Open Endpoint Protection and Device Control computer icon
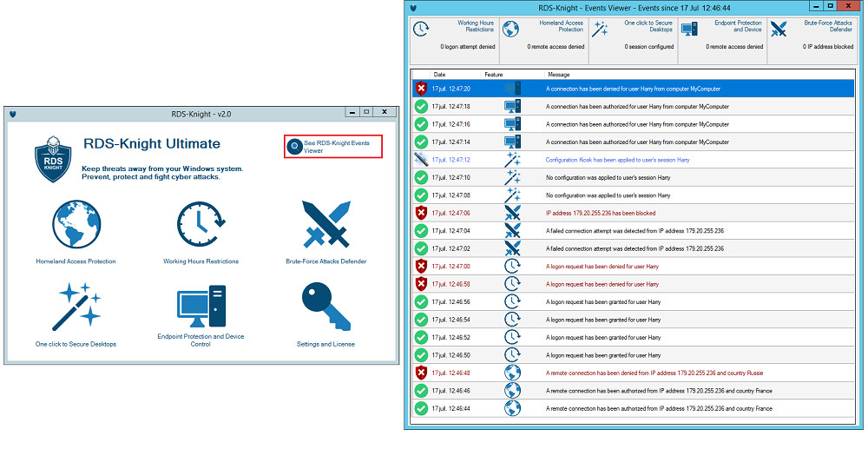Screen dimensions: 868x469 click(201, 307)
